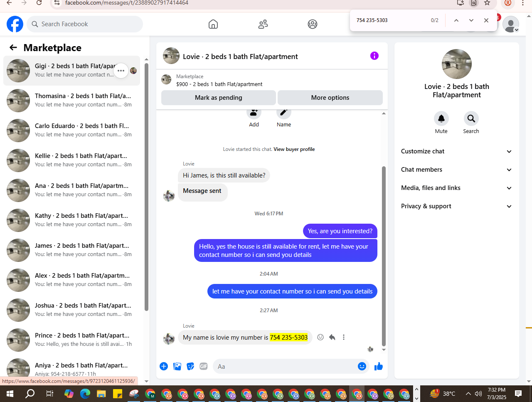
Task: Open Kathy conversation
Action: (x=71, y=220)
